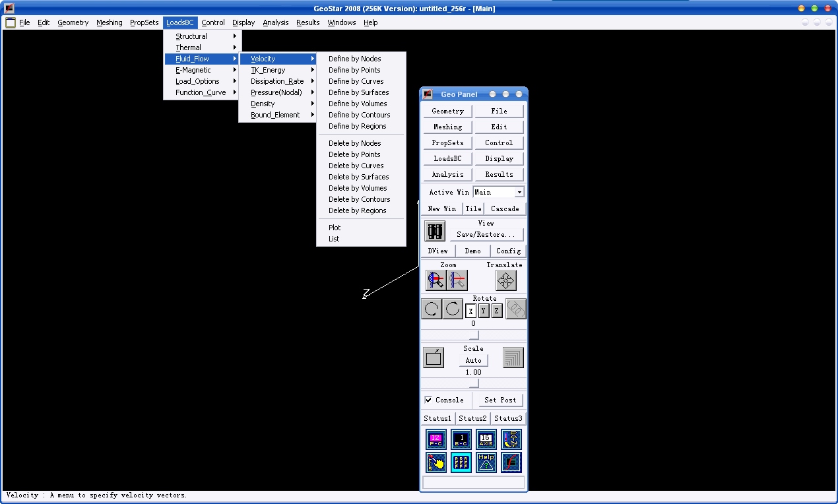
Task: Open the Geometry menu in menu bar
Action: tap(73, 22)
